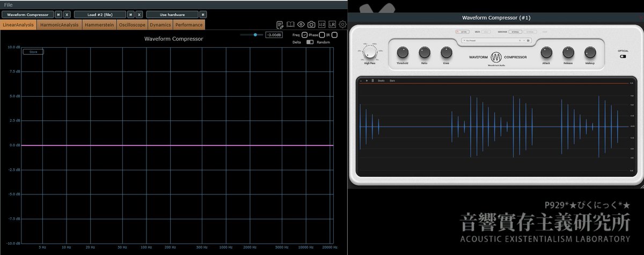The width and height of the screenshot is (644, 255).
Task: Open the manual book icon
Action: 290,25
